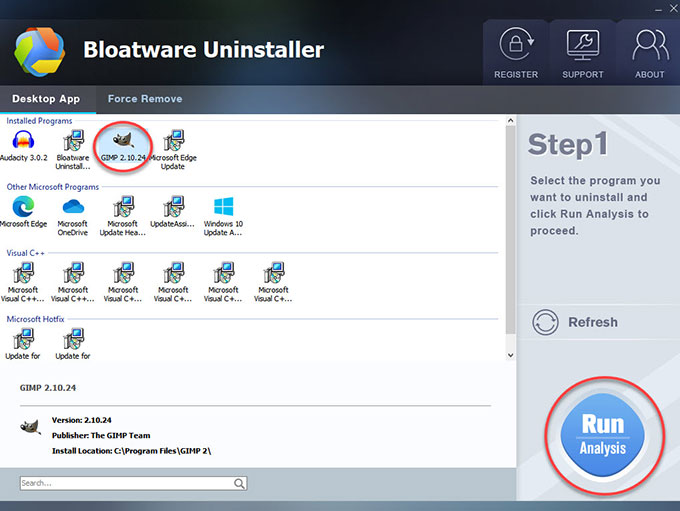This screenshot has height=511, width=680.
Task: Select the Microsoft Update Health program
Action: coord(123,216)
